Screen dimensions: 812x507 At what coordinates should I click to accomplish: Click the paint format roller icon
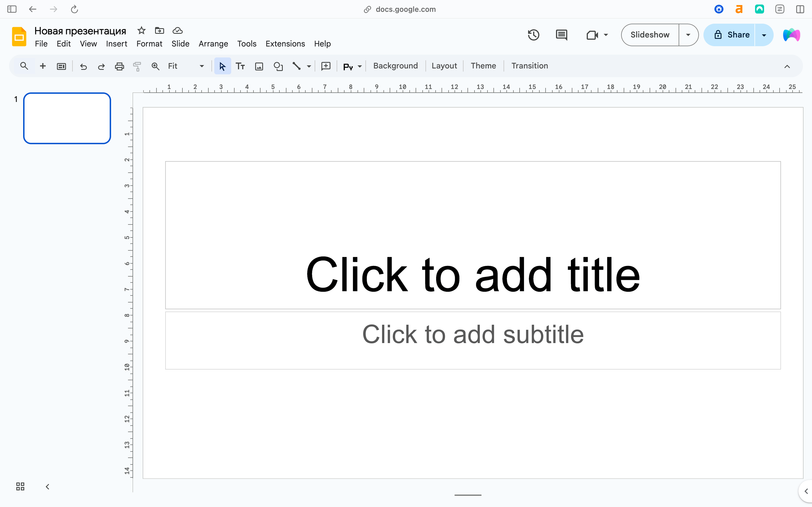[137, 66]
